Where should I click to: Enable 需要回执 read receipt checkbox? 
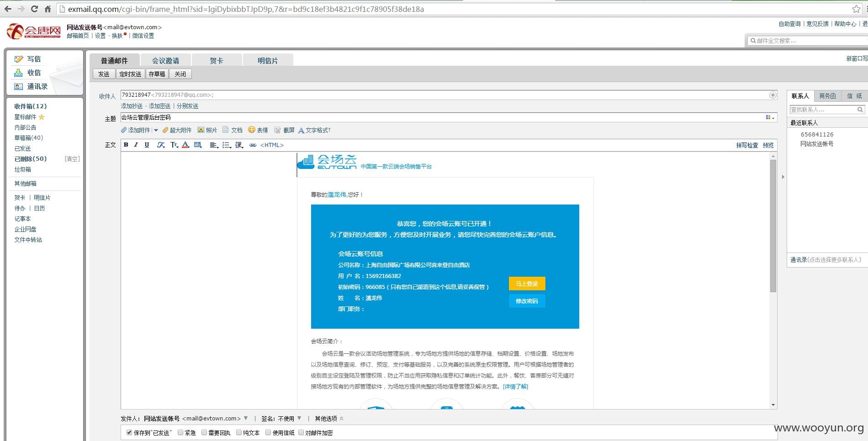(x=204, y=432)
